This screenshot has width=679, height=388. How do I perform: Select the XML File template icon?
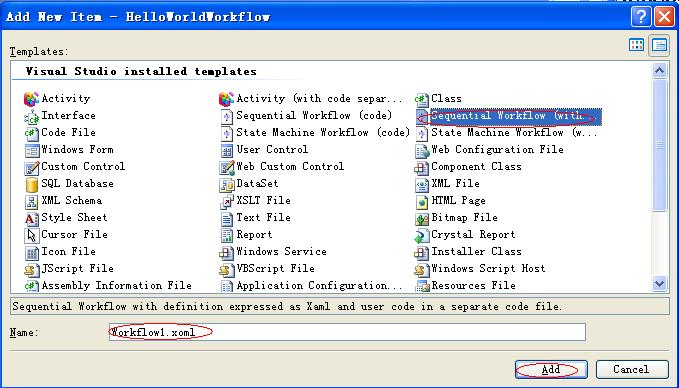click(x=421, y=184)
